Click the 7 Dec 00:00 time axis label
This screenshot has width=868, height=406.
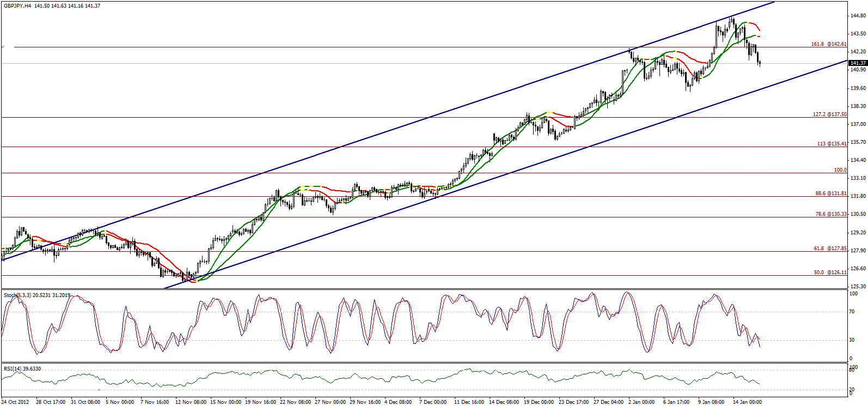[433, 402]
